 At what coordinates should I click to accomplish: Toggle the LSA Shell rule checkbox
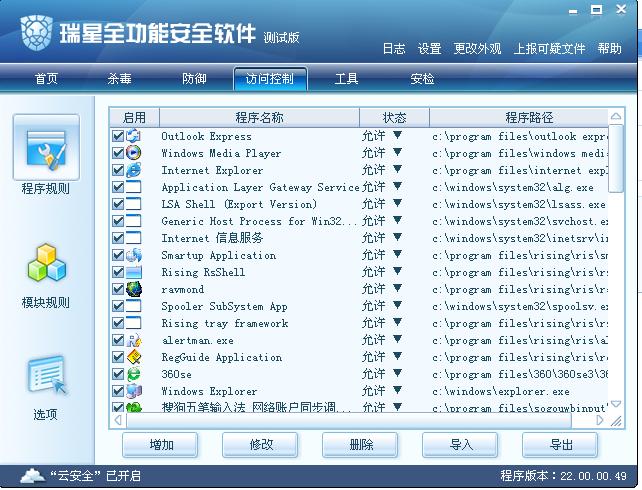(118, 203)
